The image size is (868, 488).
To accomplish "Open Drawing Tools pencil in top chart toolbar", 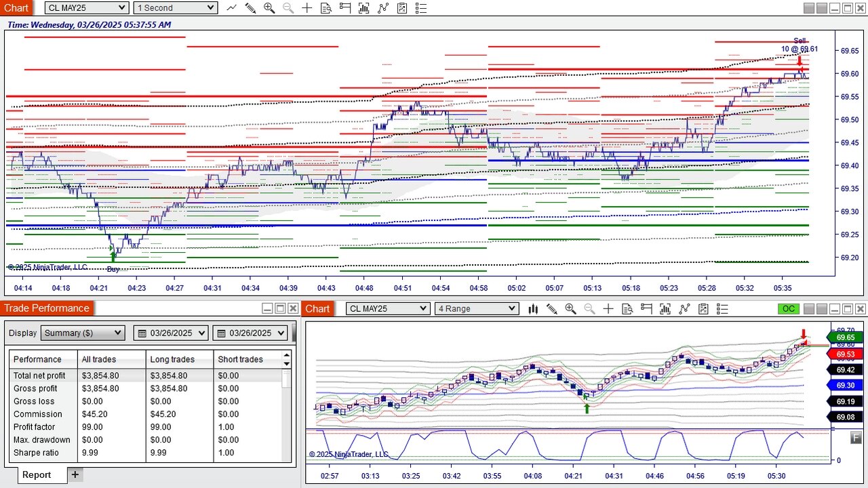I will coord(250,8).
